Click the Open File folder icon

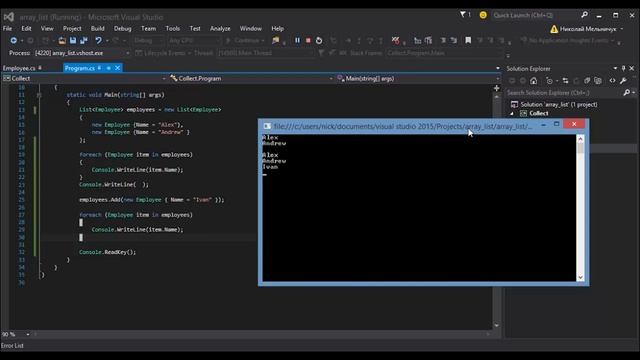pos(62,40)
